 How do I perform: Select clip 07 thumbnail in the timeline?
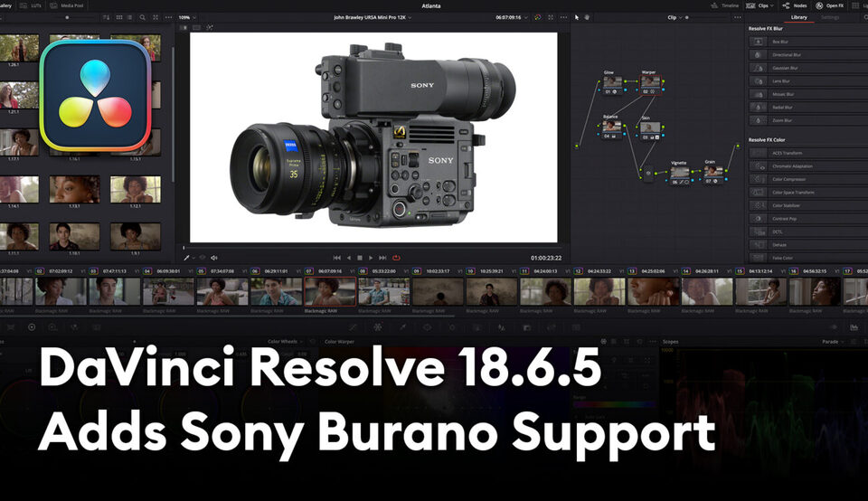(330, 291)
